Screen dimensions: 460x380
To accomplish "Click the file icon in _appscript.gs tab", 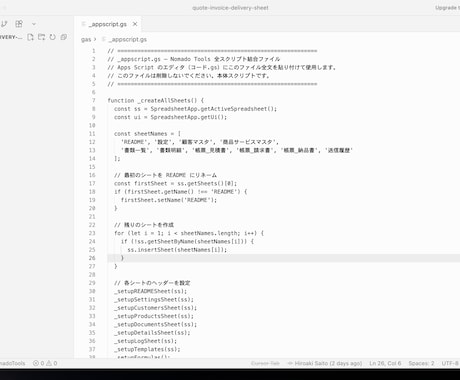I will coord(84,24).
